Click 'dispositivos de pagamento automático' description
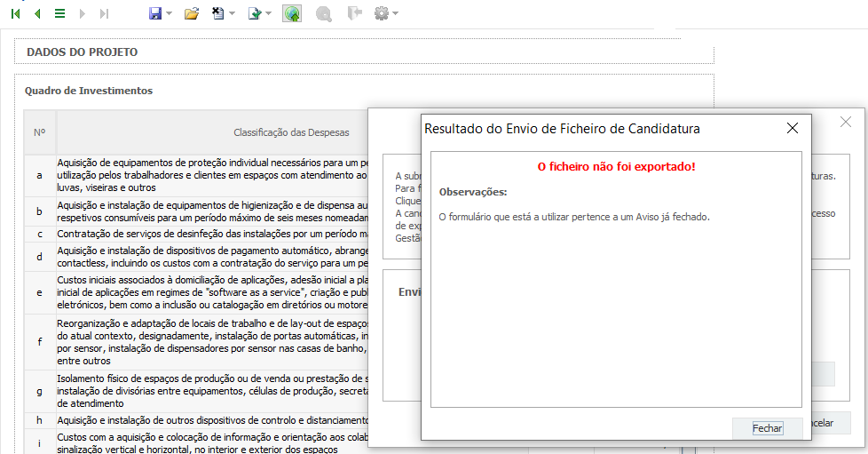Viewport: 868px width, 454px height. 212,257
